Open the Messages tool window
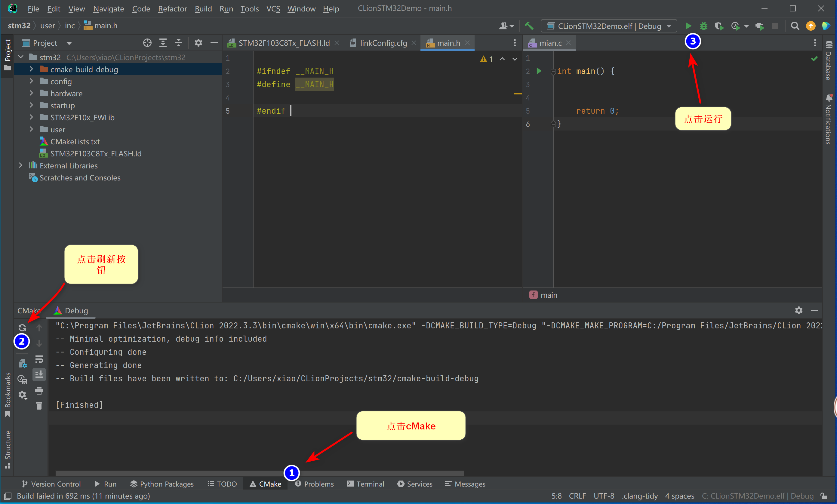 [465, 484]
